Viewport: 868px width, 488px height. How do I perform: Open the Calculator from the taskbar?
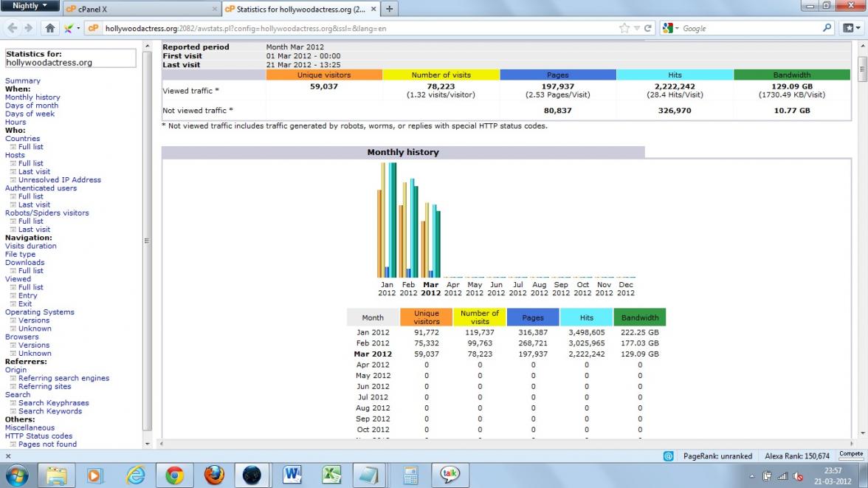click(410, 475)
